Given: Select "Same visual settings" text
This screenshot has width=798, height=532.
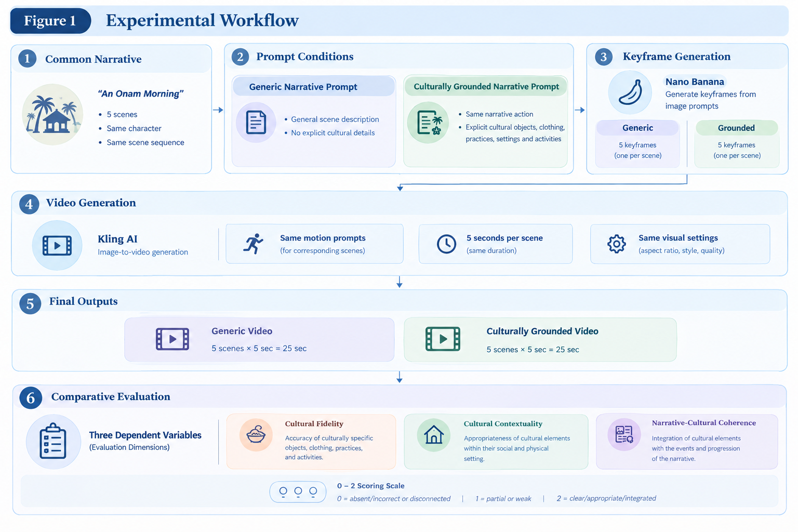Looking at the screenshot, I should coord(678,238).
